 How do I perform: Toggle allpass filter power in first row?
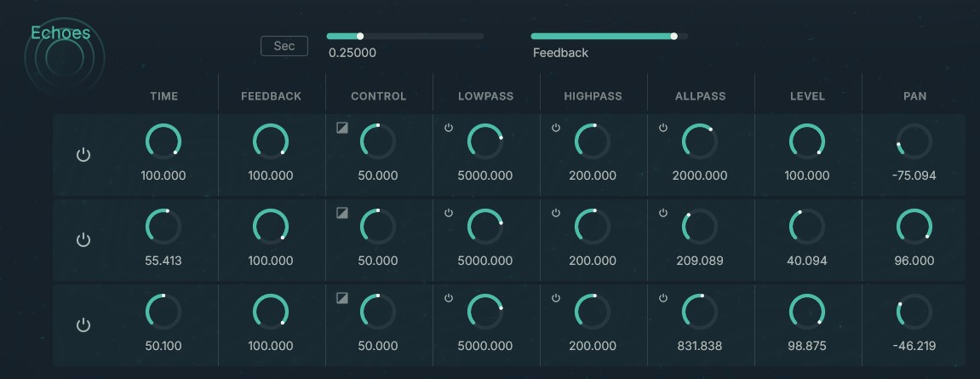[663, 128]
